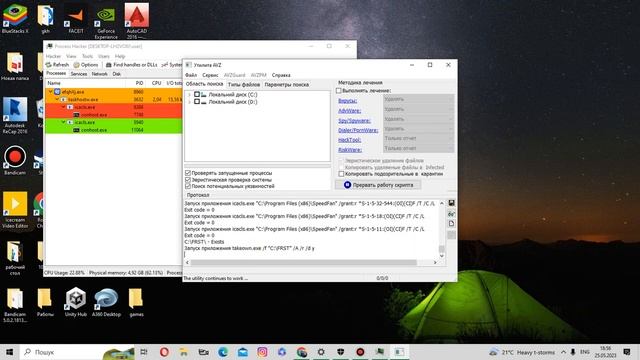Switch to Типы файлов tab

[x=244, y=84]
